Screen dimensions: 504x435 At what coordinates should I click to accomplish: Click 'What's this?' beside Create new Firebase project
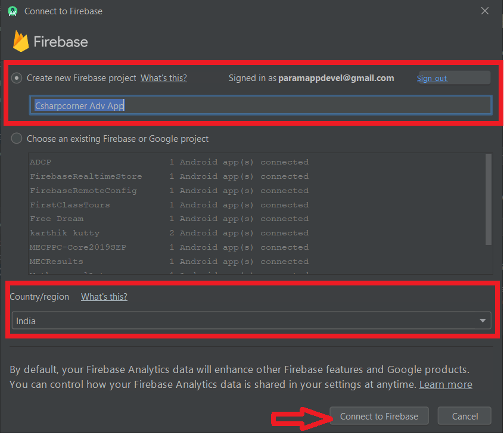[x=163, y=77]
